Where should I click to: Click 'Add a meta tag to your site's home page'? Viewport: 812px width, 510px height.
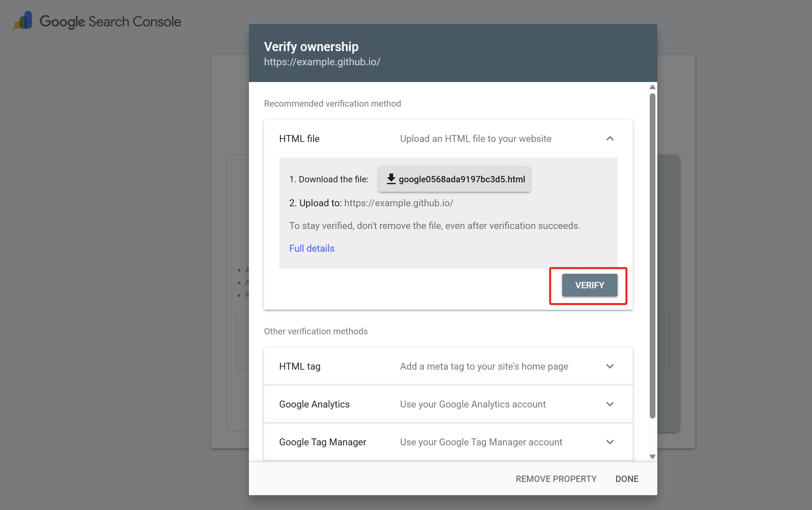pos(484,366)
